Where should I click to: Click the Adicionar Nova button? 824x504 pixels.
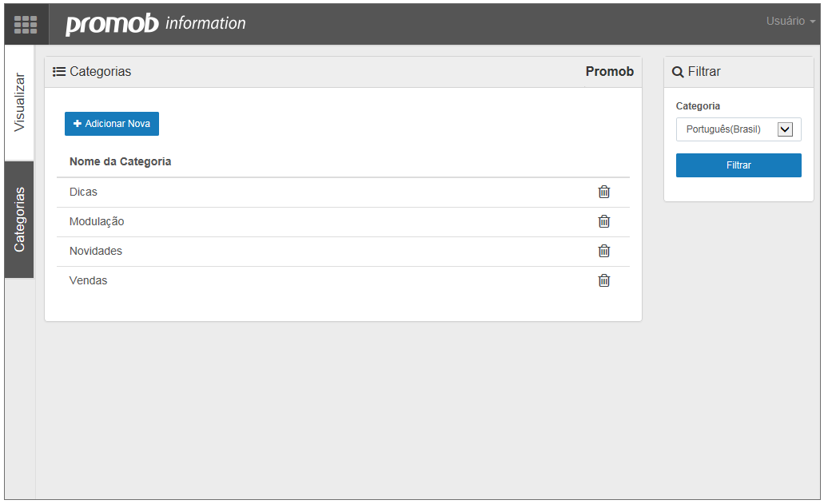[x=112, y=124]
